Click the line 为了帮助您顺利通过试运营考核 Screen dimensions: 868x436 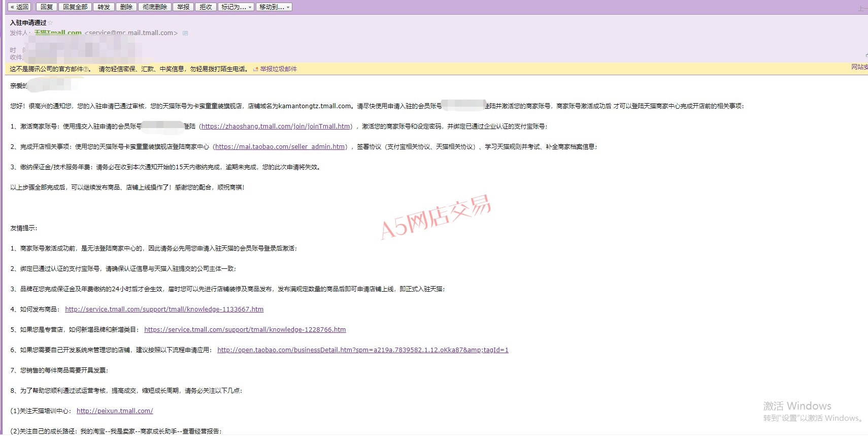pyautogui.click(x=126, y=391)
